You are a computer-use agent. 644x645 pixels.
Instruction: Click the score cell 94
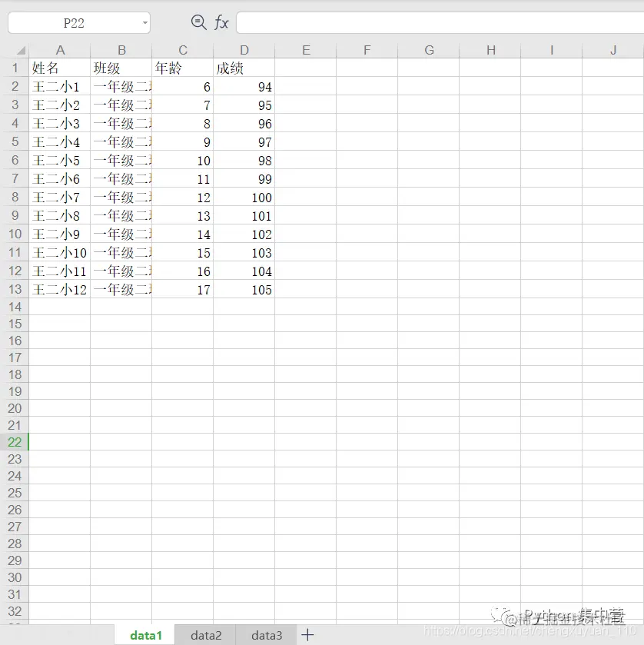pos(244,86)
